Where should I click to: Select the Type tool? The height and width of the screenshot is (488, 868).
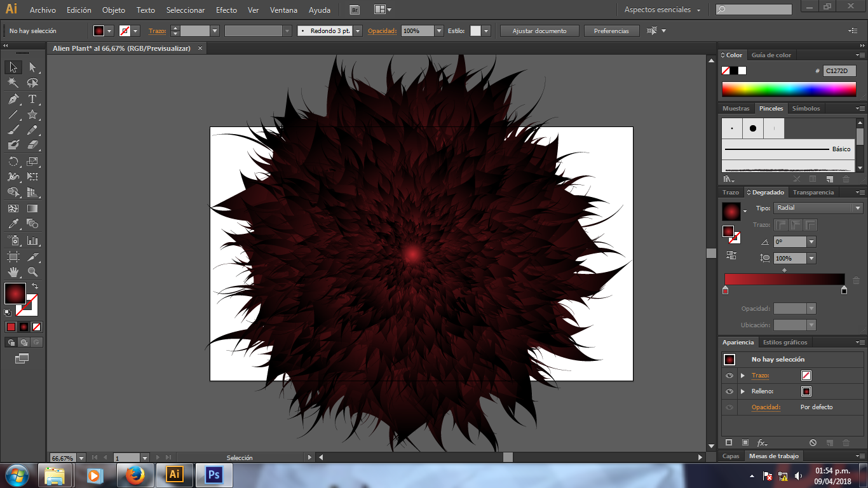pyautogui.click(x=32, y=99)
